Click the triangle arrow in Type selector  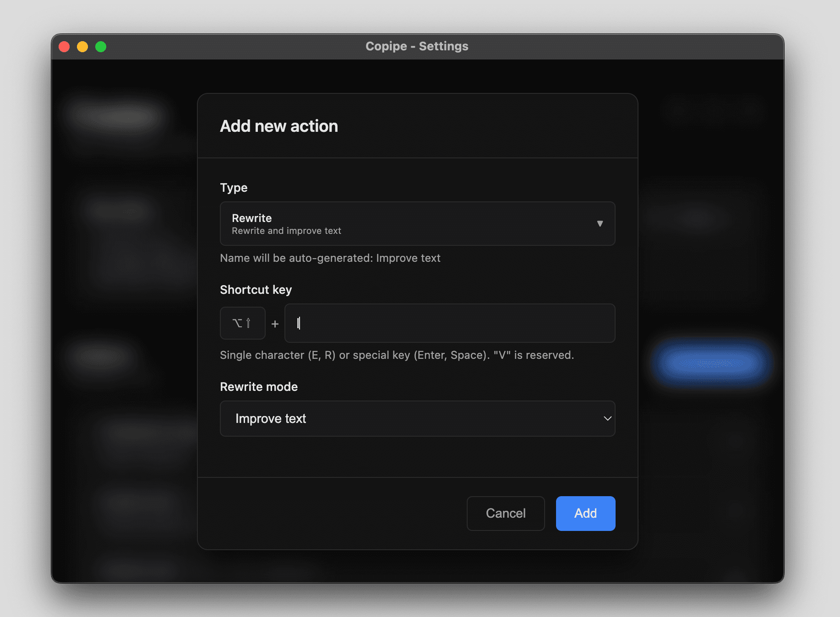coord(600,224)
